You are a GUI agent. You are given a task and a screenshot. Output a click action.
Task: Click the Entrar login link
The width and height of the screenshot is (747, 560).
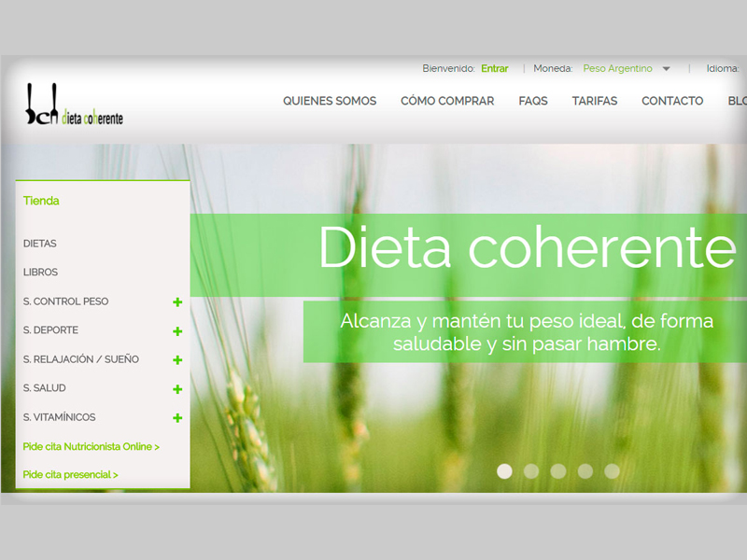(495, 68)
